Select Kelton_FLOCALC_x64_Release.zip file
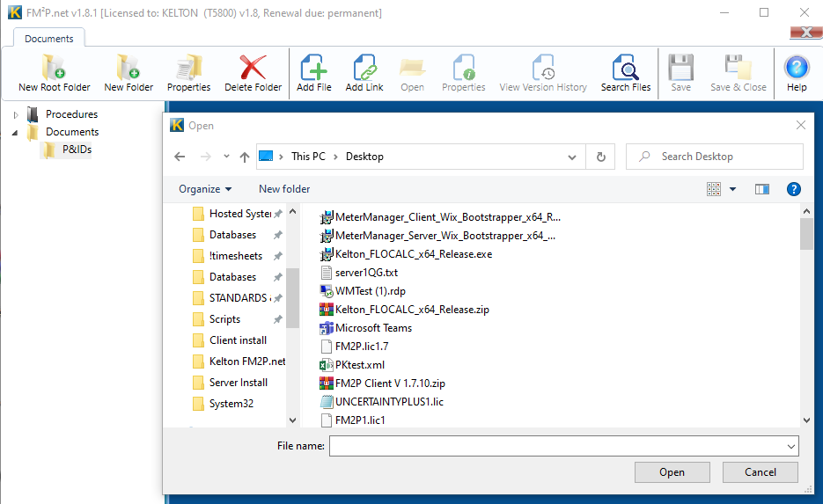 tap(404, 310)
